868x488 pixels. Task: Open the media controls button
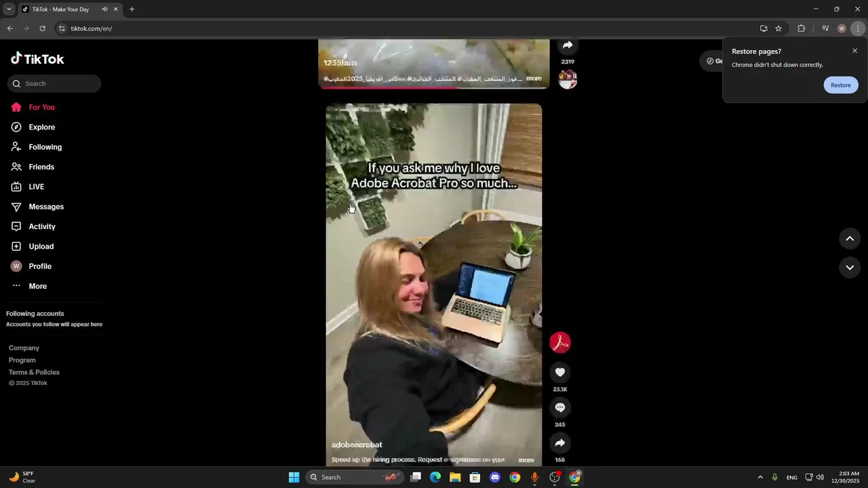pos(825,28)
